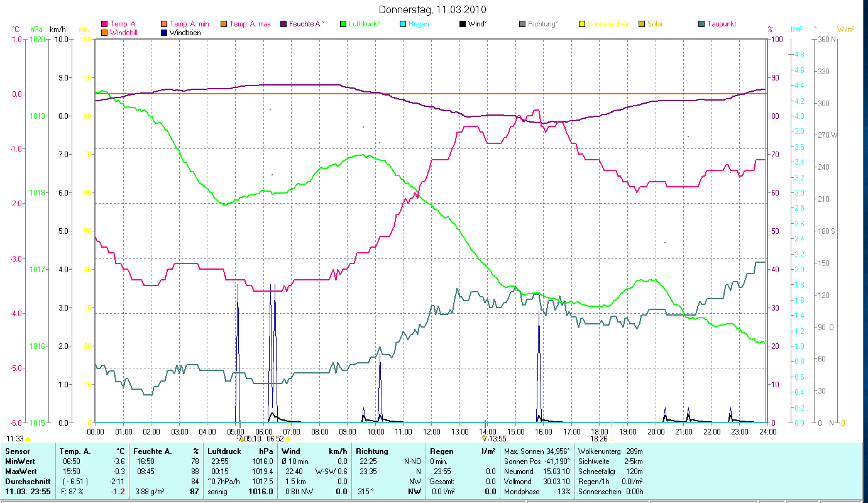Click the Regen/1h 0.0l/m² entry
This screenshot has height=503, width=868.
[609, 480]
